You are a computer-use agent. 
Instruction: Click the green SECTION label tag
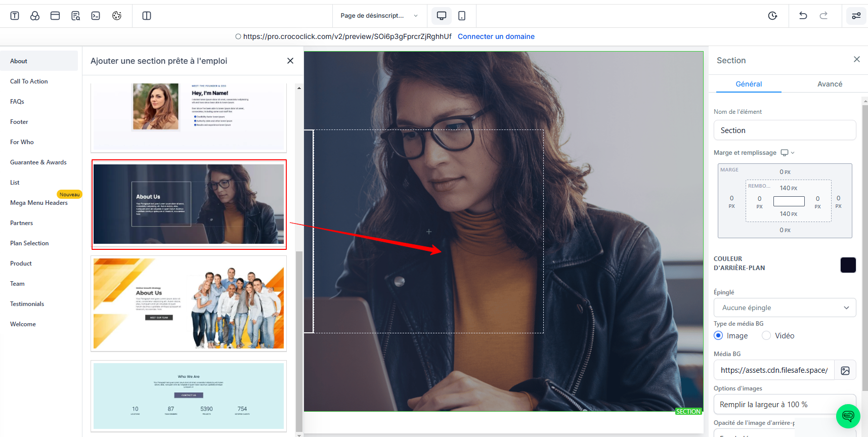pyautogui.click(x=688, y=411)
